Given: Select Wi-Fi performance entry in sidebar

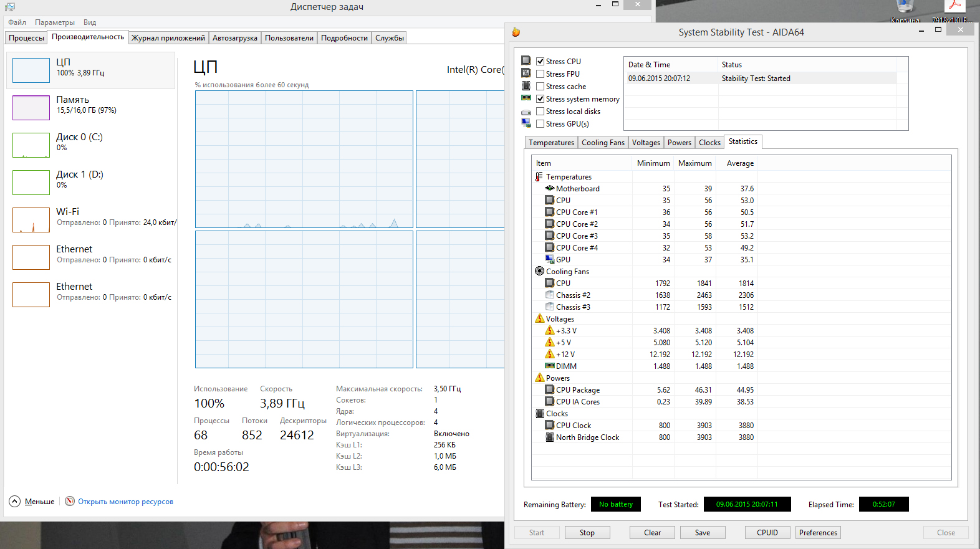Looking at the screenshot, I should pos(31,220).
